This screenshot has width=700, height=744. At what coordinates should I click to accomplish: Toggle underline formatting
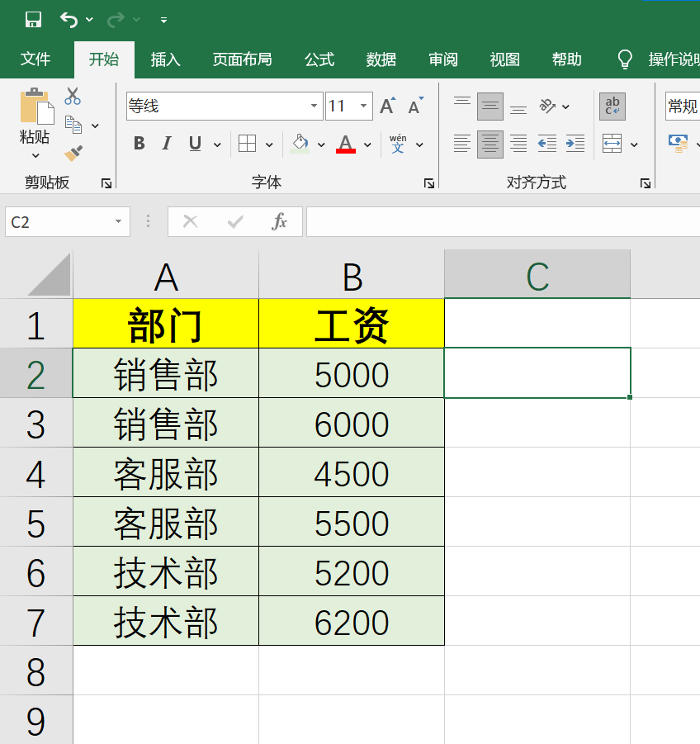[195, 144]
